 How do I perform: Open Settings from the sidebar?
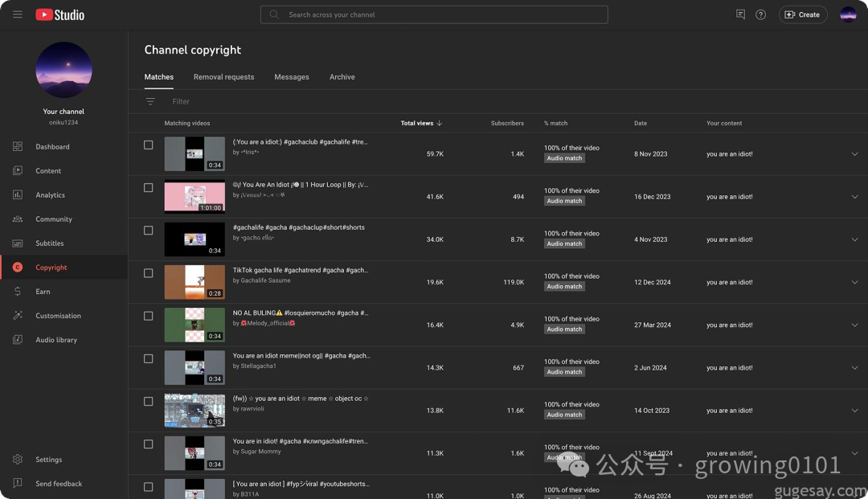click(48, 460)
